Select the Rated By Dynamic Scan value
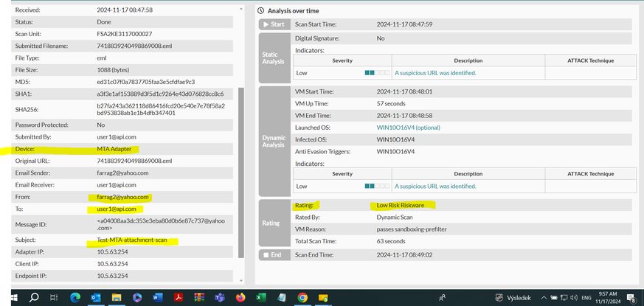 (395, 218)
